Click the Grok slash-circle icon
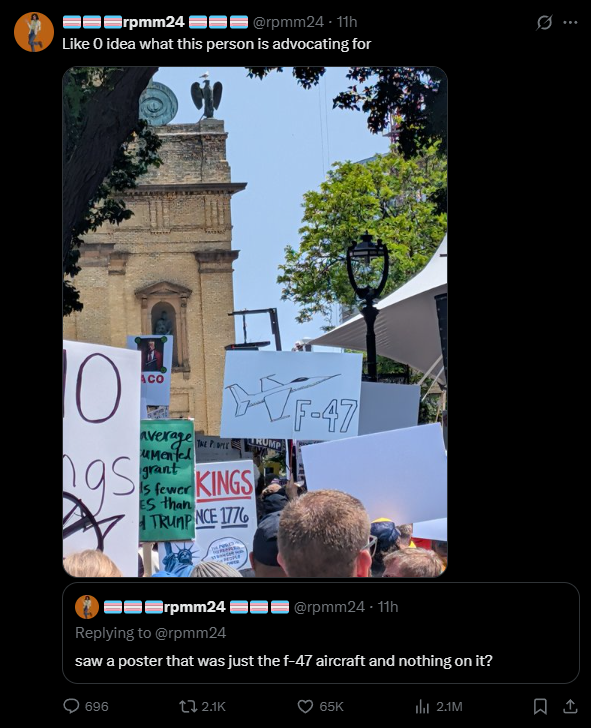This screenshot has height=728, width=591. coord(544,22)
